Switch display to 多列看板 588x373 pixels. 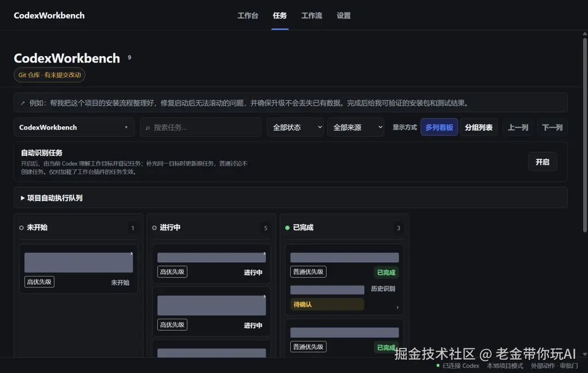pyautogui.click(x=439, y=127)
